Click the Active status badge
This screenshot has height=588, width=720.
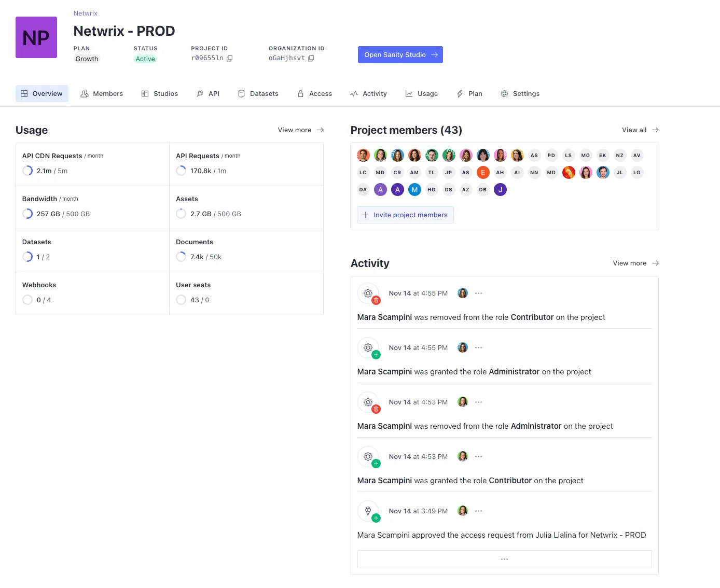coord(145,59)
